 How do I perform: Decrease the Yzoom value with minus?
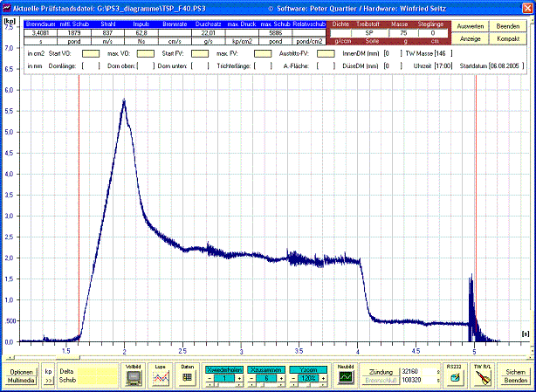pos(293,378)
